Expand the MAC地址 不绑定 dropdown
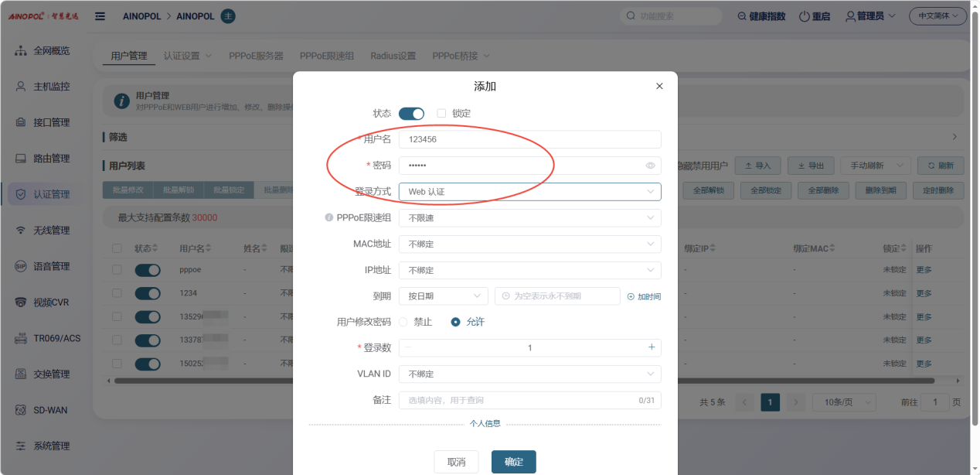 pyautogui.click(x=529, y=244)
